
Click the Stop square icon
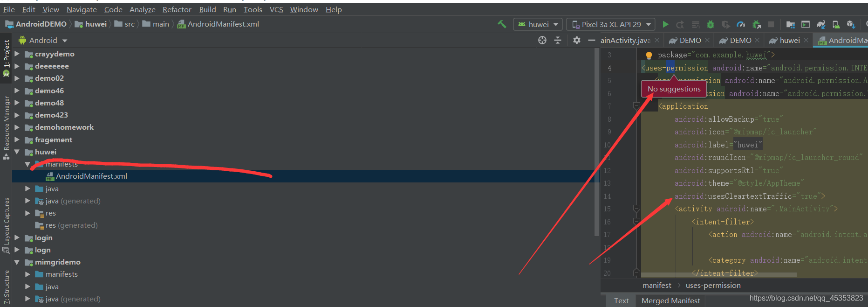[771, 24]
